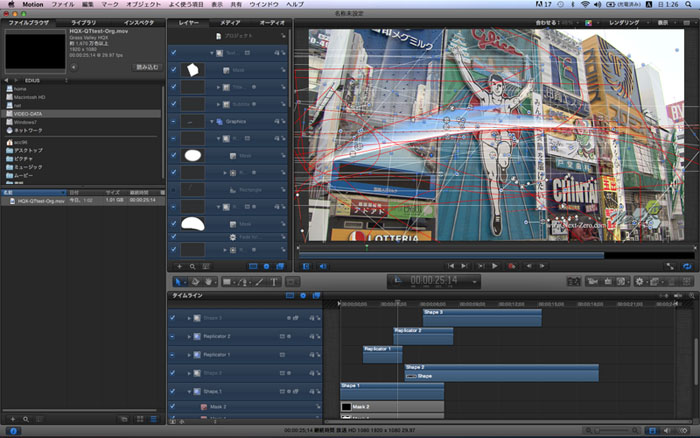700x438 pixels.
Task: Toggle visibility checkbox of Replicator 1 row
Action: coord(173,355)
